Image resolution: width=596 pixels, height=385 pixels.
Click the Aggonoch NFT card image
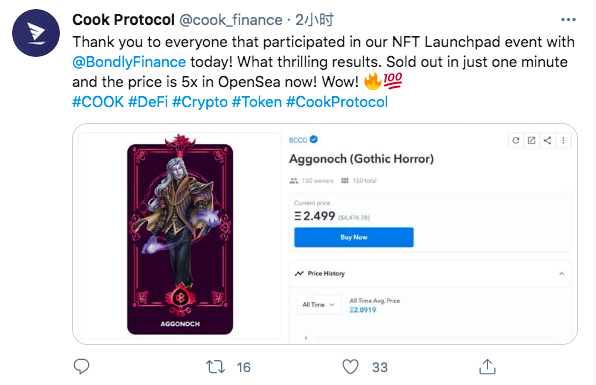180,234
